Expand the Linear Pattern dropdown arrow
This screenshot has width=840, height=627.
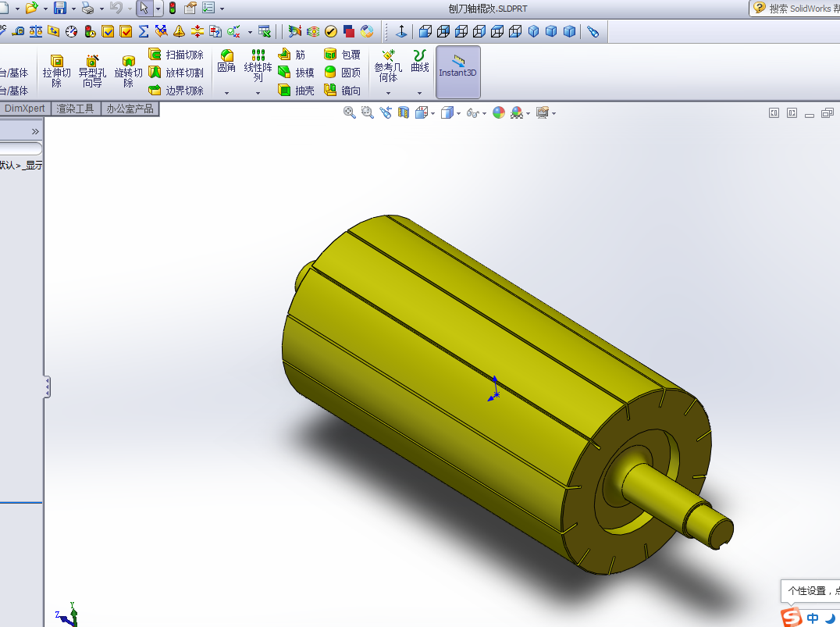[x=258, y=93]
